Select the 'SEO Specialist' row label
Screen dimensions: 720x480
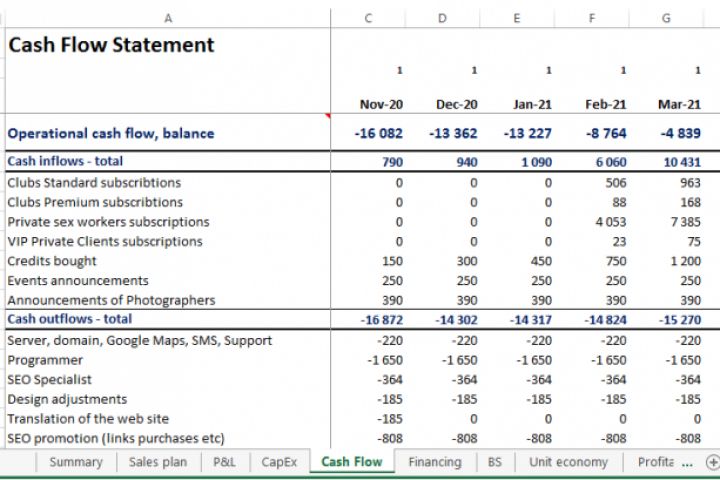point(50,380)
